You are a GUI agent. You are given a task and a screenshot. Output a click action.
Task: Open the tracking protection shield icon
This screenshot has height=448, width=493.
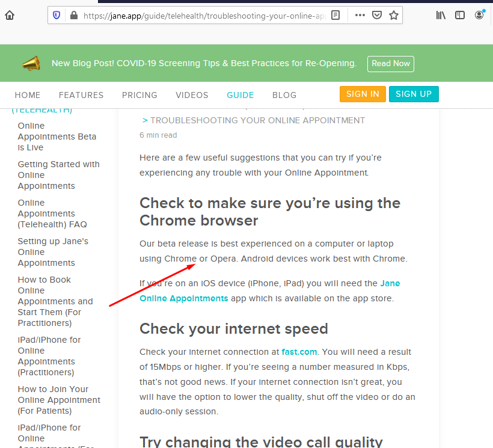(57, 15)
